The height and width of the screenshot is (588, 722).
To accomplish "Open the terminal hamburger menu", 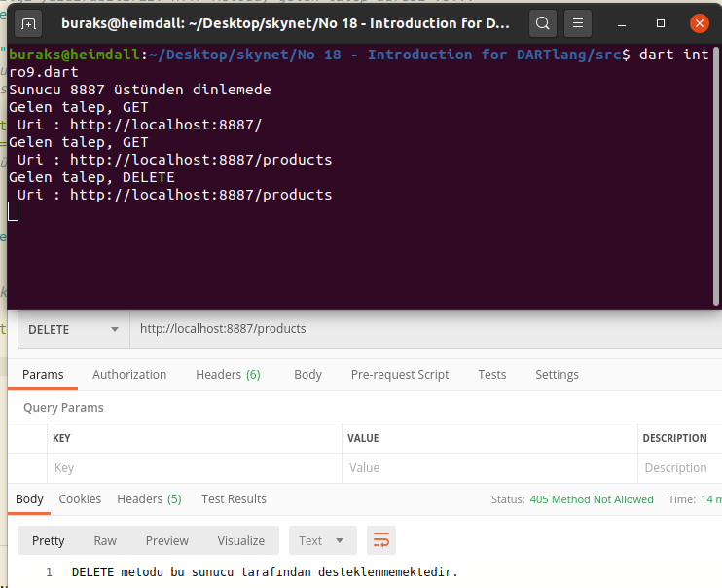I will tap(578, 23).
